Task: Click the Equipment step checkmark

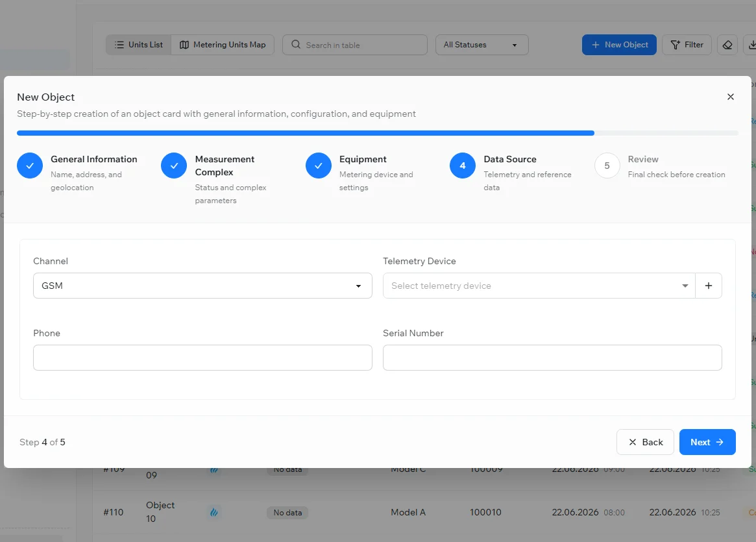Action: click(318, 166)
